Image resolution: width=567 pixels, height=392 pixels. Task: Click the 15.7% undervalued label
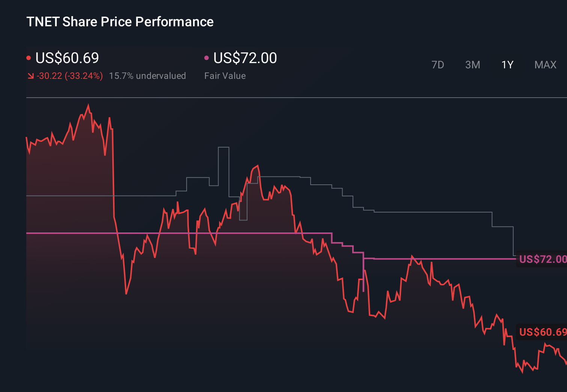click(148, 75)
